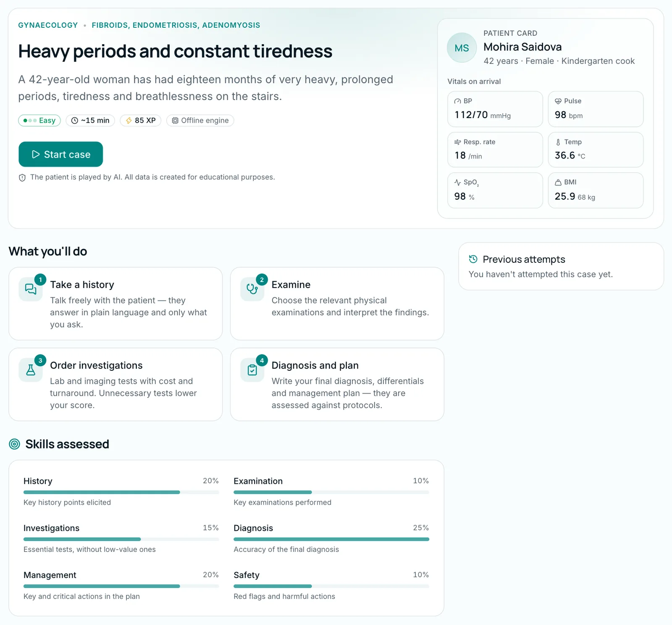Click the clipboard icon for Diagnosis and plan
The image size is (672, 625).
(252, 370)
